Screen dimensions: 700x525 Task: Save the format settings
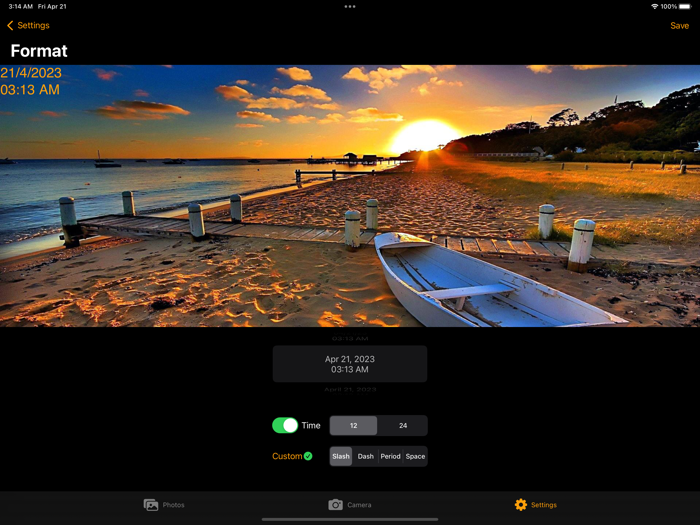pyautogui.click(x=679, y=26)
